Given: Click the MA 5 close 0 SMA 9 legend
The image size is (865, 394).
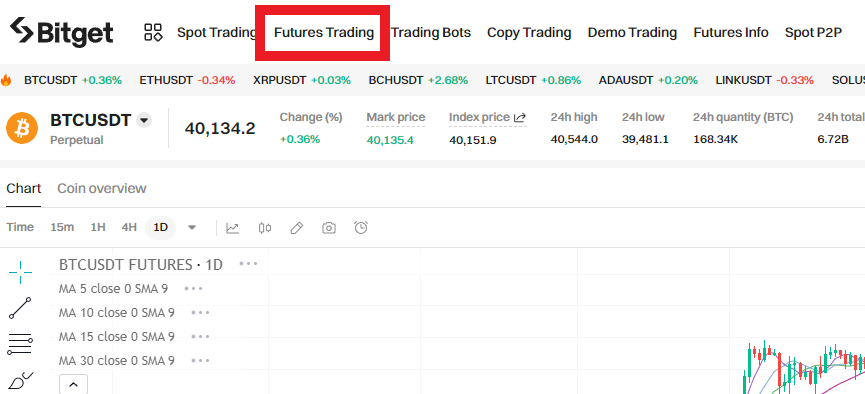Looking at the screenshot, I should pos(113,289).
